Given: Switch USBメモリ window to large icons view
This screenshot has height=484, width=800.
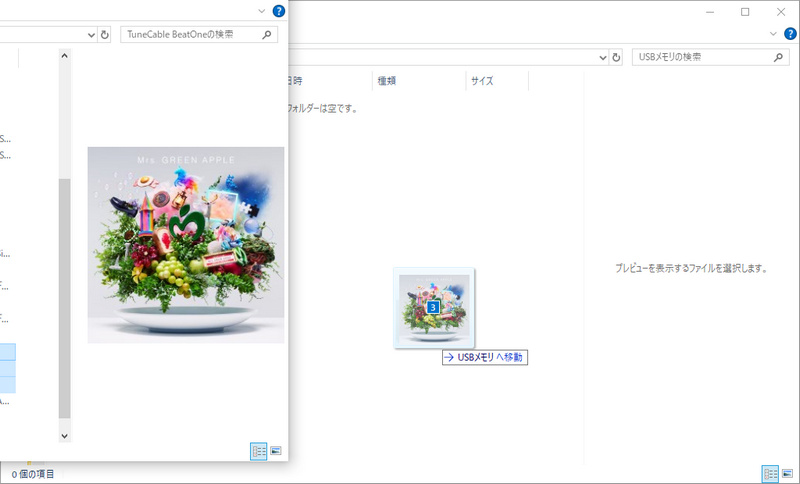Looking at the screenshot, I should pyautogui.click(x=787, y=474).
